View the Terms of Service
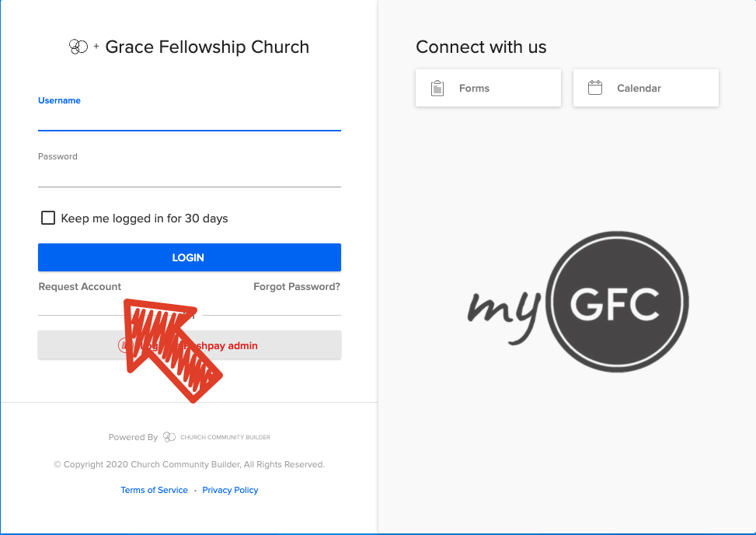Viewport: 756px width, 535px height. pyautogui.click(x=154, y=490)
